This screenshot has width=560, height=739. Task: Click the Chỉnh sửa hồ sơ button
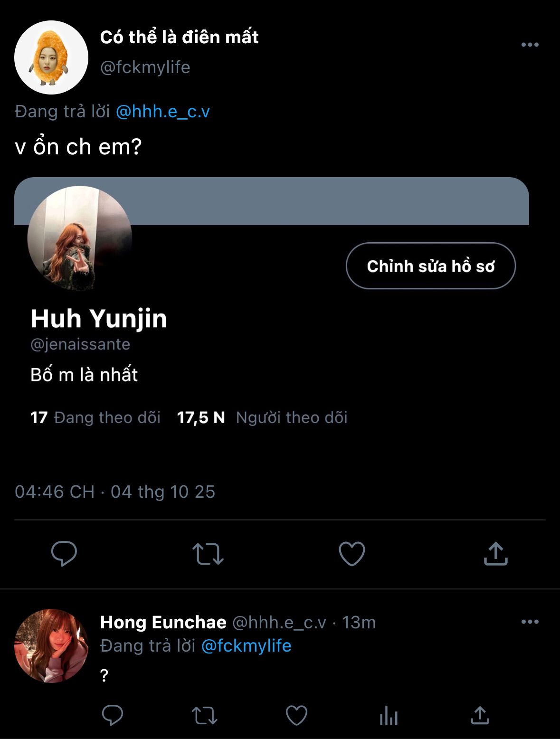430,266
